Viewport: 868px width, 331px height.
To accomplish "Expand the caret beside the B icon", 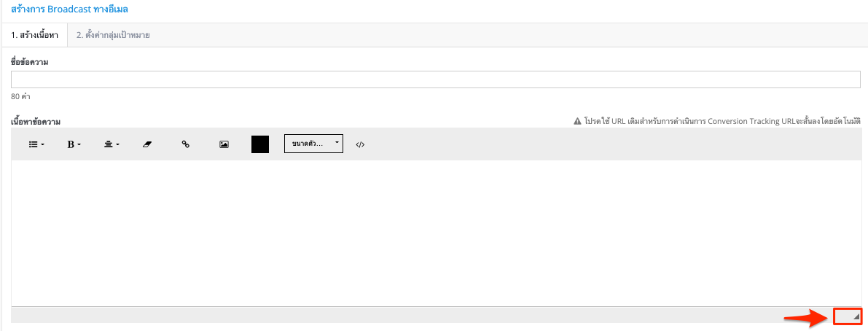I will point(79,145).
